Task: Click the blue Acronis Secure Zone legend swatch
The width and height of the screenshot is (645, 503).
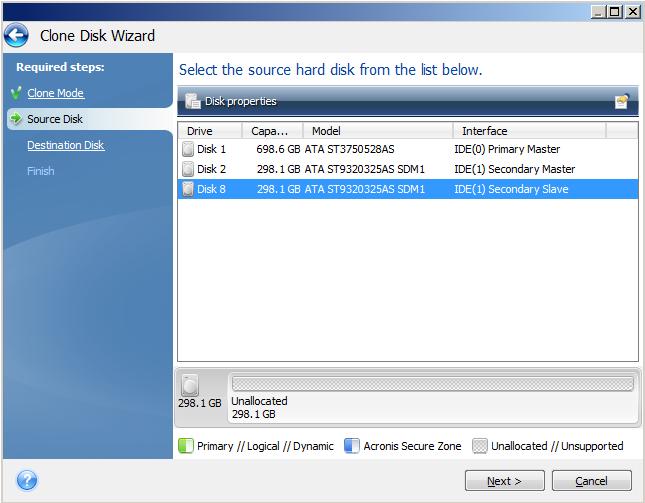Action: [351, 446]
